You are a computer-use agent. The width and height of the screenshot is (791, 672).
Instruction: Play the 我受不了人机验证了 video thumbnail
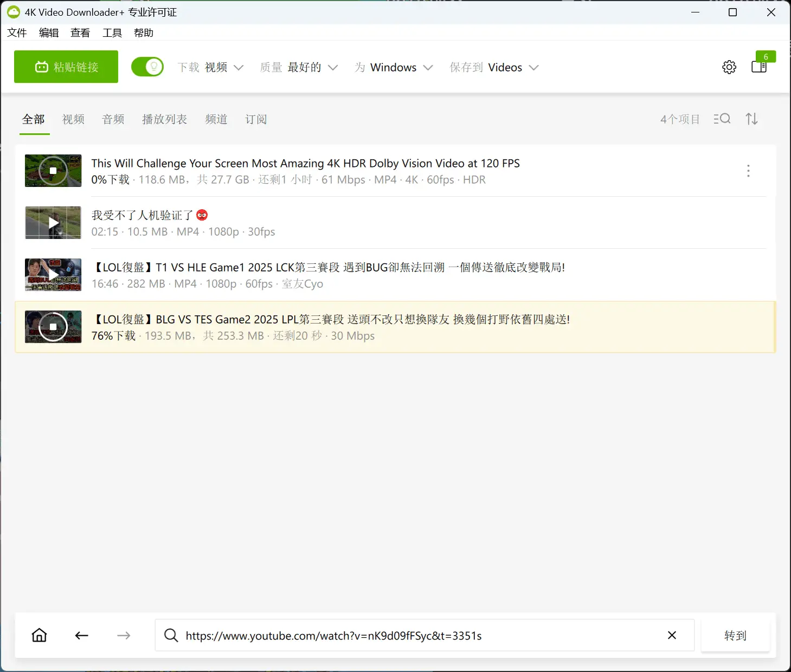tap(53, 223)
